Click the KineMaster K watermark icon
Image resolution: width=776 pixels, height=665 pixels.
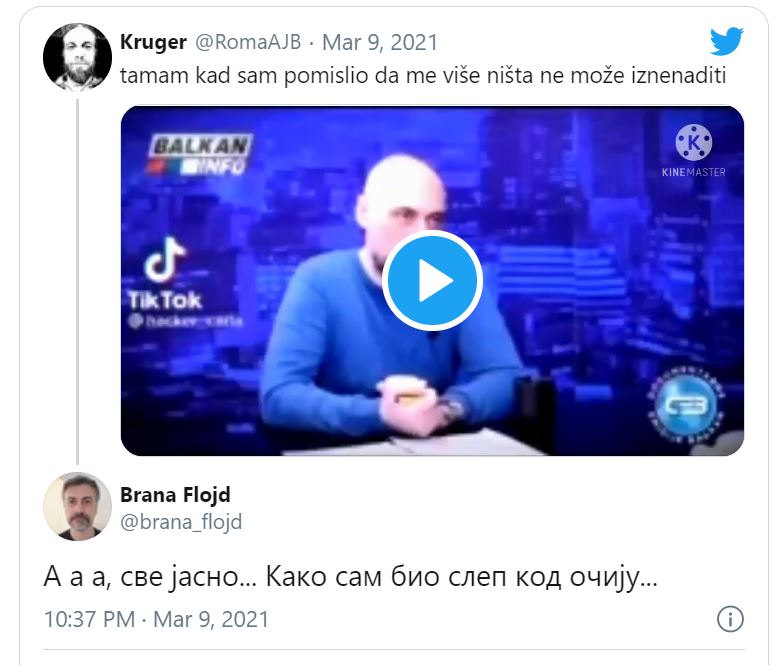click(x=694, y=142)
